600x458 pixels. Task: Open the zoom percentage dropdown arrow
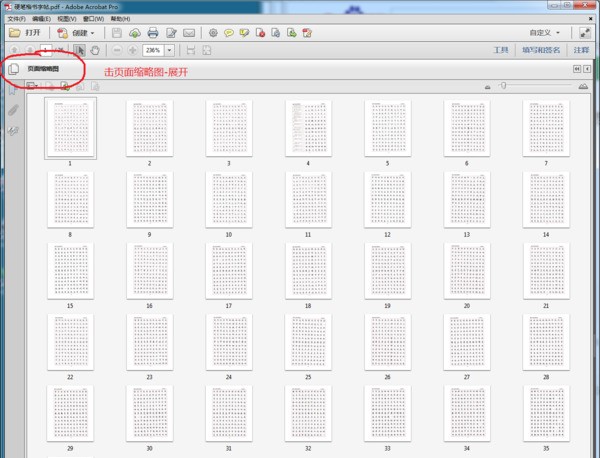(x=170, y=50)
